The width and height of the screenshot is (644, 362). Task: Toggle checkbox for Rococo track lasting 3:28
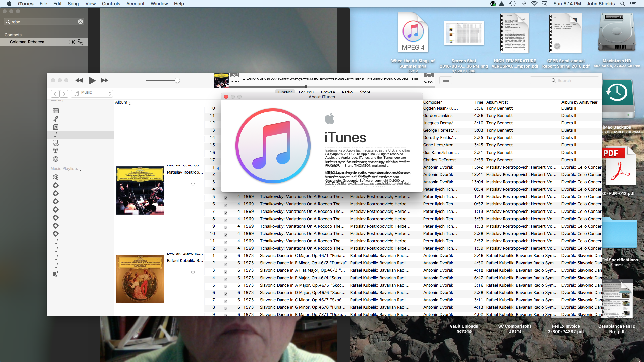[226, 235]
